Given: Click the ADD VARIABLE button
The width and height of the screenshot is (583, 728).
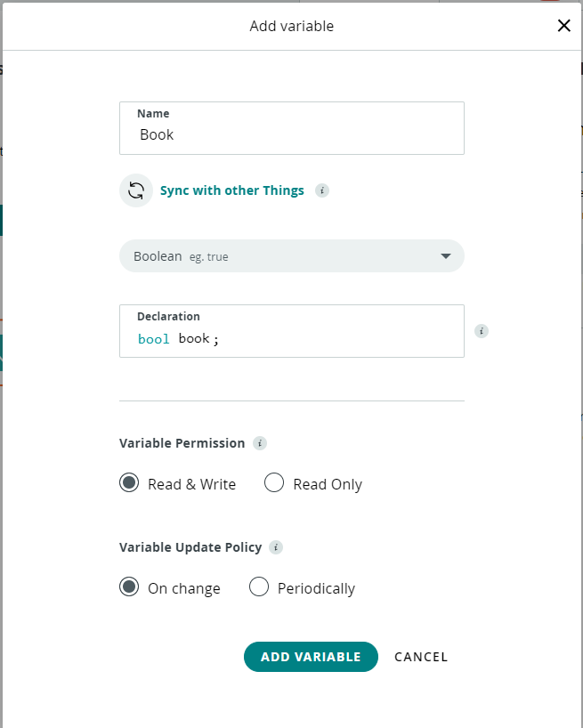Looking at the screenshot, I should point(311,657).
